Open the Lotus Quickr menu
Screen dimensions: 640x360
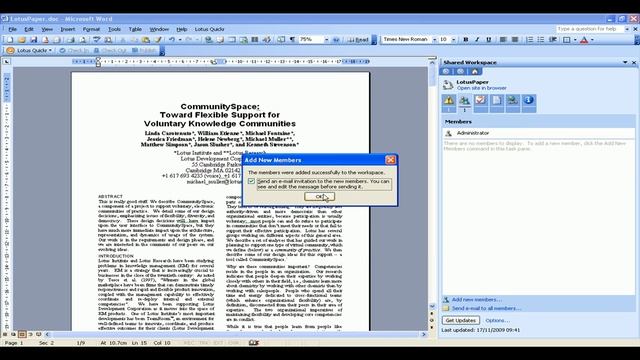(x=209, y=29)
